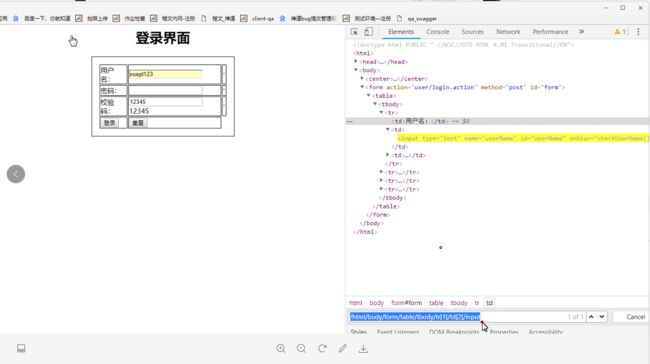Viewport: 650px width, 364px height.
Task: Go to the next search result arrow
Action: coord(601,317)
